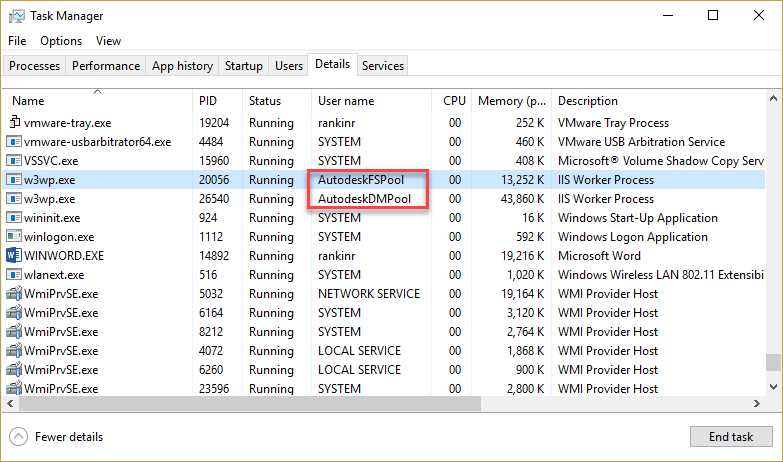This screenshot has height=462, width=783.
Task: Click the WmiPrvSE.exe icon with PID 5032
Action: pos(14,294)
